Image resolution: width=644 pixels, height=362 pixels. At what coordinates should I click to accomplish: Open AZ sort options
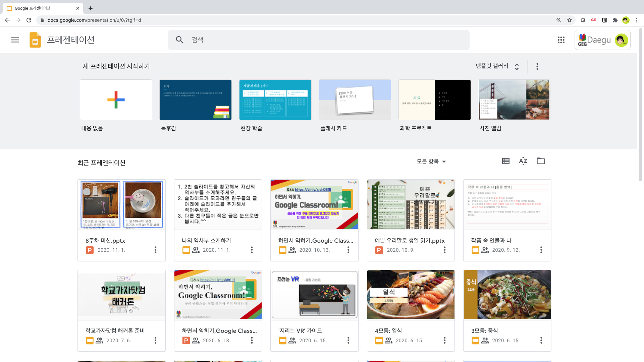tap(523, 161)
